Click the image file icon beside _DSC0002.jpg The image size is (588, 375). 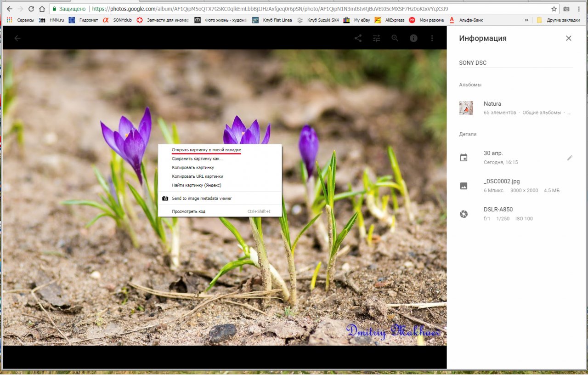point(464,186)
